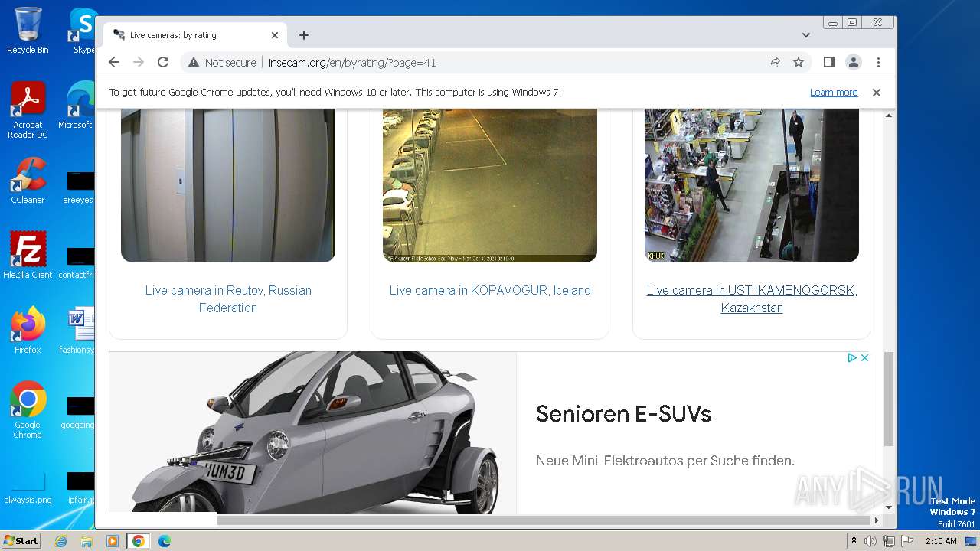Click the horizontal page scrollbar
The image size is (980, 551).
[x=544, y=520]
